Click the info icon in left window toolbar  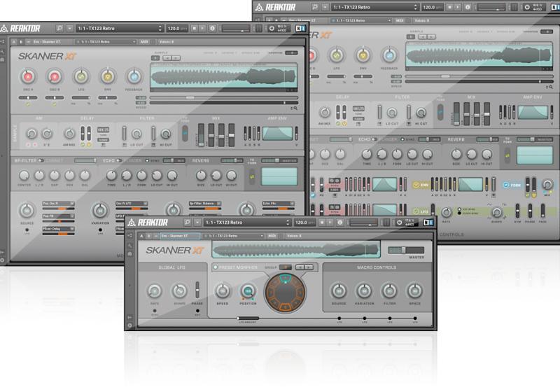pyautogui.click(x=213, y=28)
